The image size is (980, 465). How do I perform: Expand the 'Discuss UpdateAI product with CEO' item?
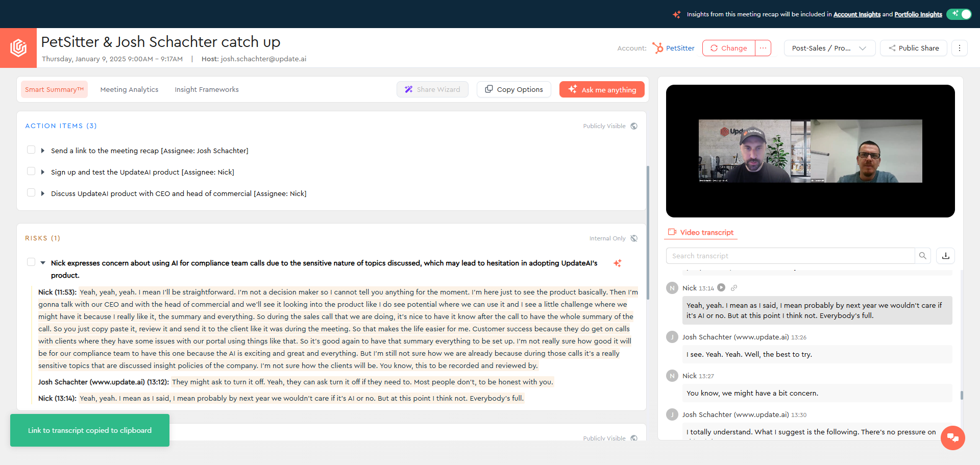43,193
